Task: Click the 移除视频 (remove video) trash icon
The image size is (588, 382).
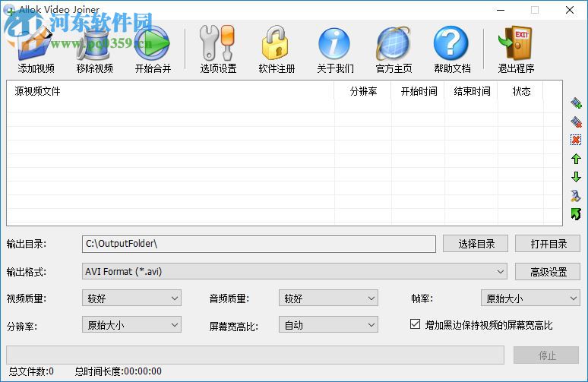Action: (x=93, y=44)
